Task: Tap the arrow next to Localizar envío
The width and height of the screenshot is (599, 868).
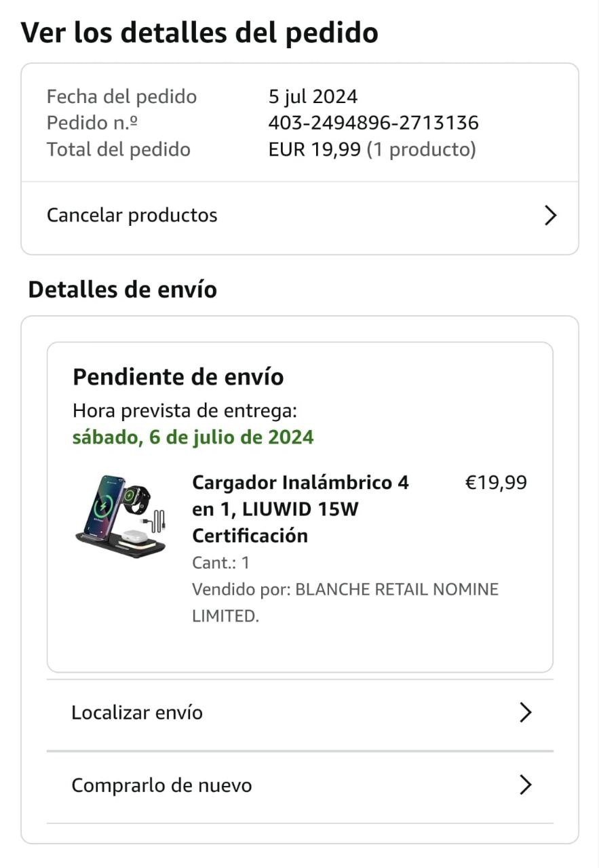Action: (x=525, y=713)
